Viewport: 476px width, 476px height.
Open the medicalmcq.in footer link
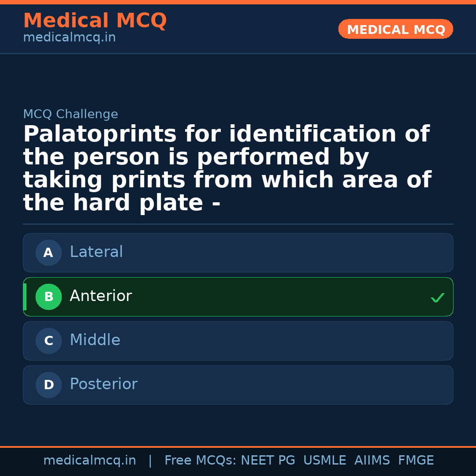[x=90, y=460]
